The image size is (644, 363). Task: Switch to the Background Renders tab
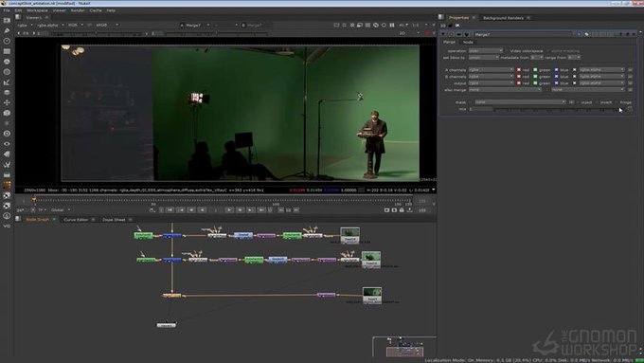pyautogui.click(x=503, y=18)
